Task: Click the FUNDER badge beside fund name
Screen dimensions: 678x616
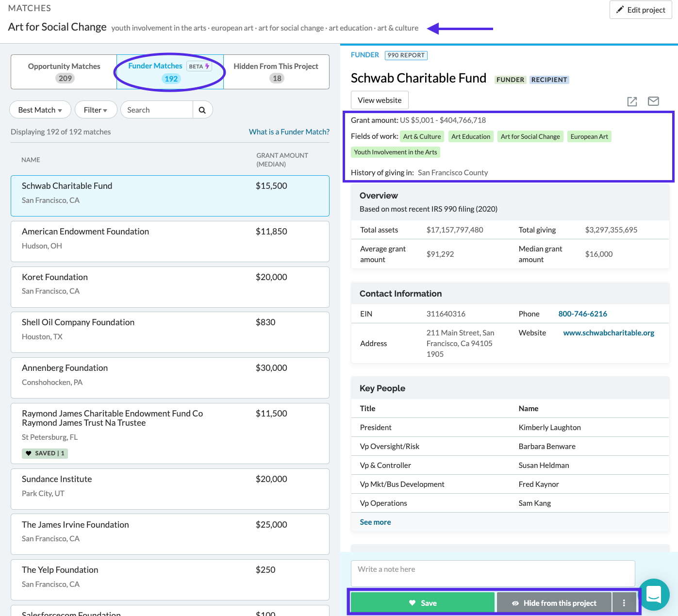Action: (510, 80)
